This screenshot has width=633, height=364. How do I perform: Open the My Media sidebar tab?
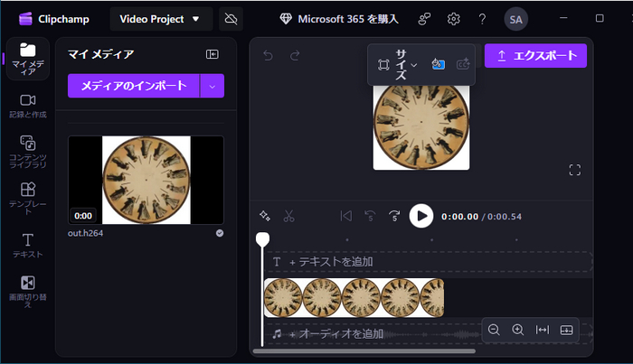pyautogui.click(x=28, y=59)
